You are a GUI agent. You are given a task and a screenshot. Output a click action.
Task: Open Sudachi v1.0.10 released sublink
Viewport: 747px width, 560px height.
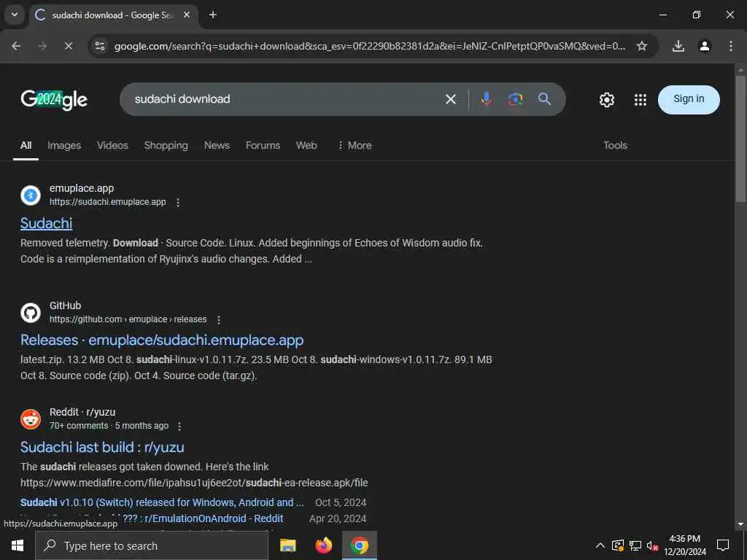point(162,503)
